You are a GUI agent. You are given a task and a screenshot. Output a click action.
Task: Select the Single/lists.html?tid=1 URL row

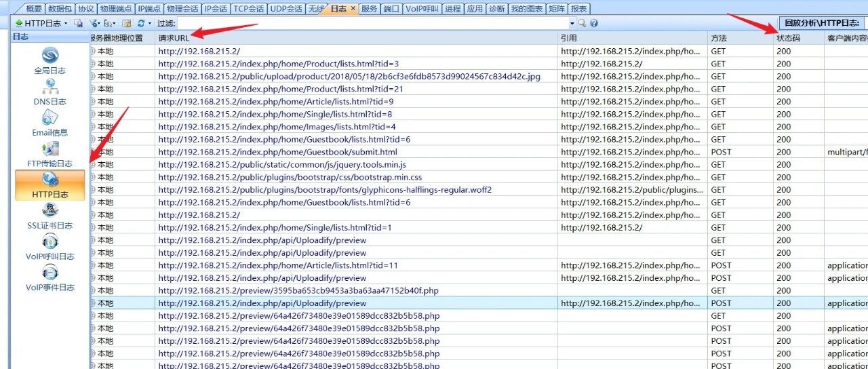coord(275,227)
